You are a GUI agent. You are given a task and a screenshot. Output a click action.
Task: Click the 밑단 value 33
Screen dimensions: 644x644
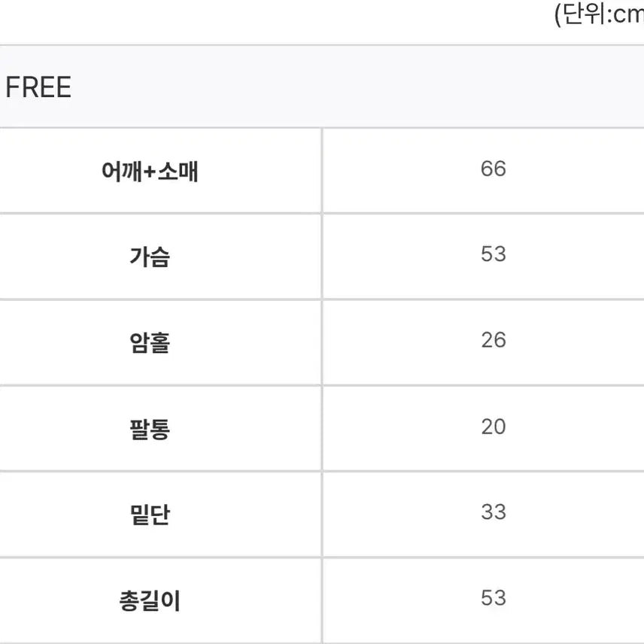[494, 512]
